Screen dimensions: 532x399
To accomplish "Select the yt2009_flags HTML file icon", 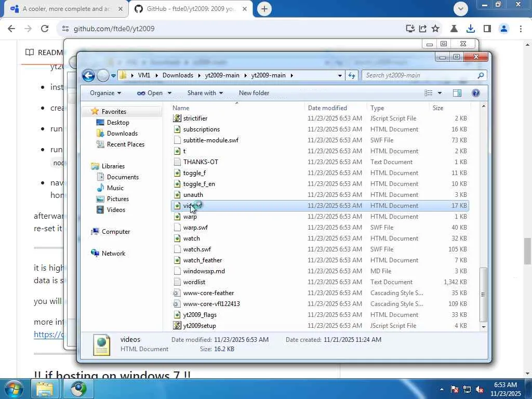I will click(x=177, y=314).
